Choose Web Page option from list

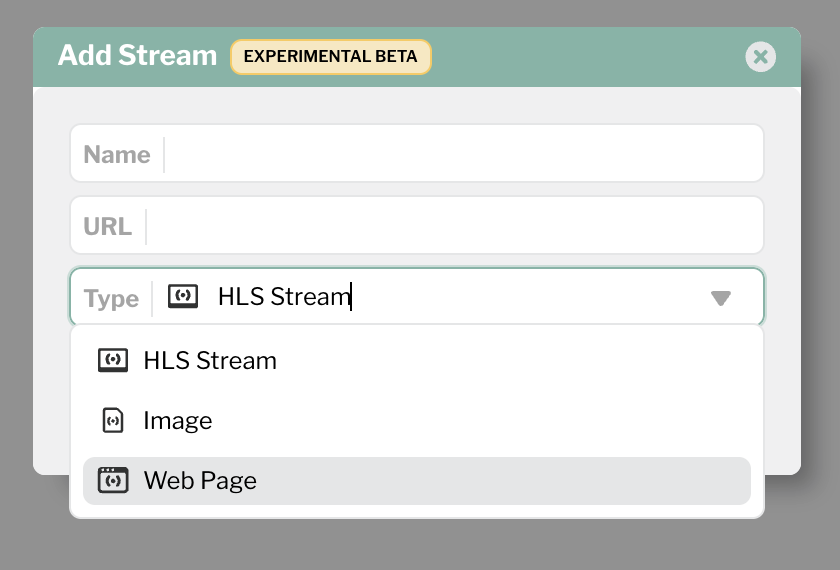[x=417, y=481]
